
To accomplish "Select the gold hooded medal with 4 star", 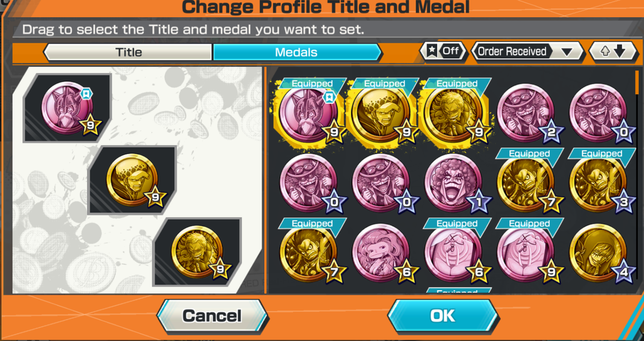I will point(600,253).
